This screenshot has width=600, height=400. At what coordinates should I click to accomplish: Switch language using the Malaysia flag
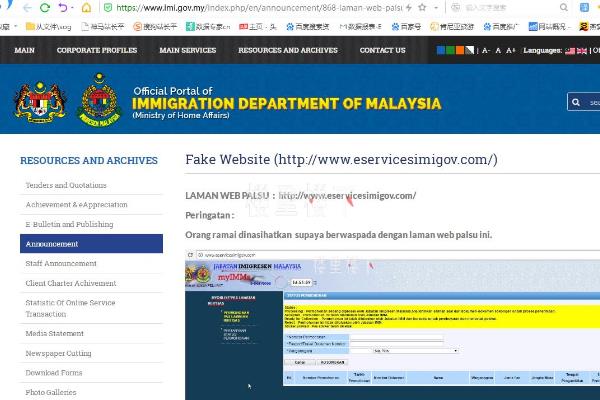click(570, 50)
